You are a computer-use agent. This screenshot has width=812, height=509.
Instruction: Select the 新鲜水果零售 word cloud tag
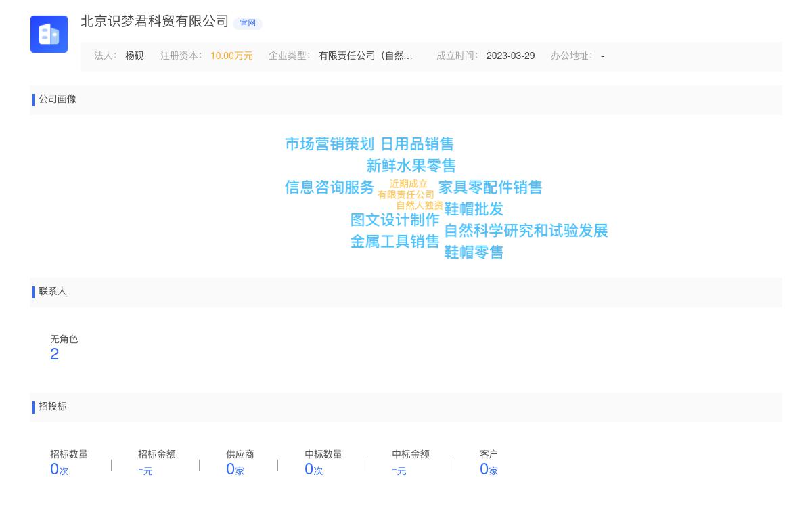click(x=411, y=166)
